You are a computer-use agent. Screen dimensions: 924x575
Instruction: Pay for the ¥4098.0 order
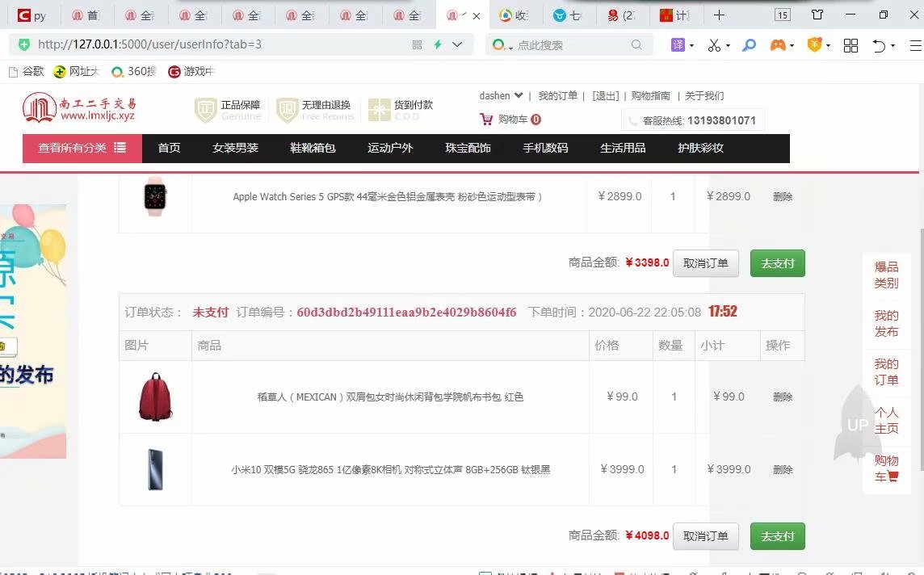tap(777, 536)
